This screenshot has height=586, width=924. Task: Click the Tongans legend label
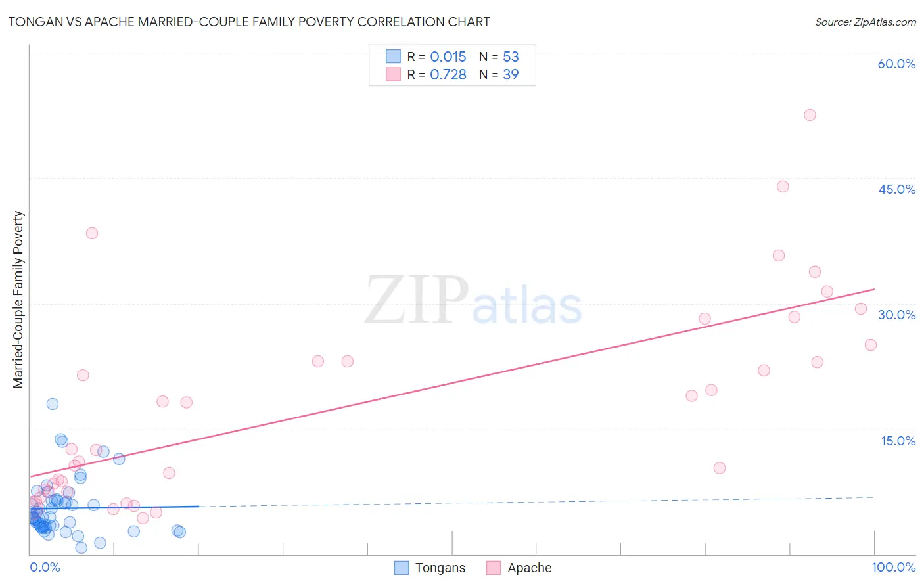point(440,568)
